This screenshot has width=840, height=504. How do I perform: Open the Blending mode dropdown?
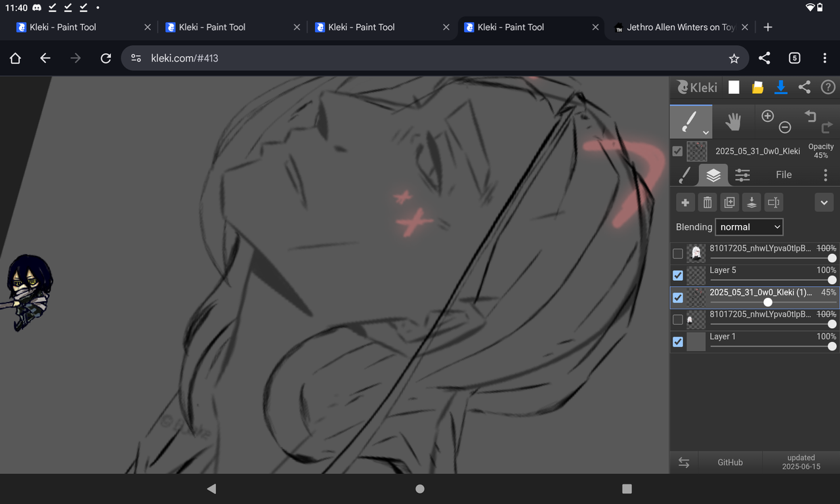click(749, 226)
